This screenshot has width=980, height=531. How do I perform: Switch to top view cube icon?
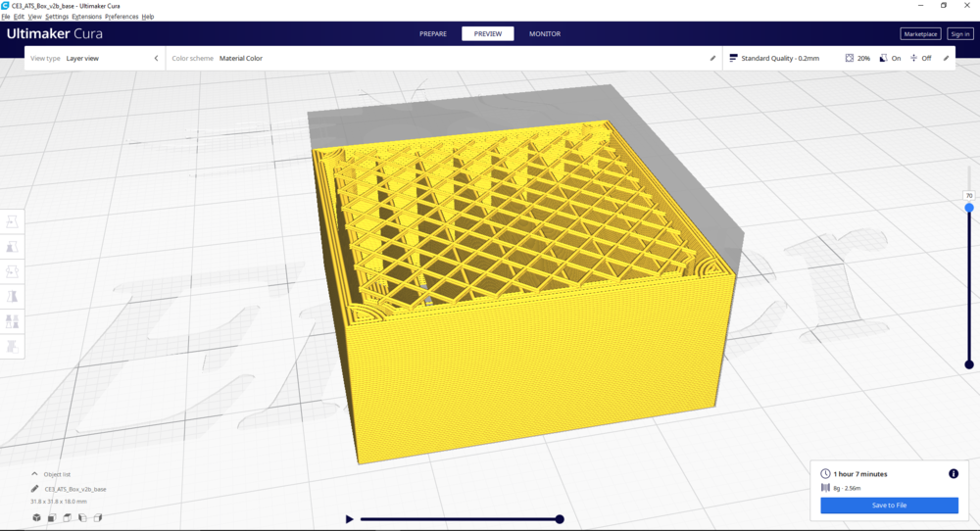coord(67,517)
